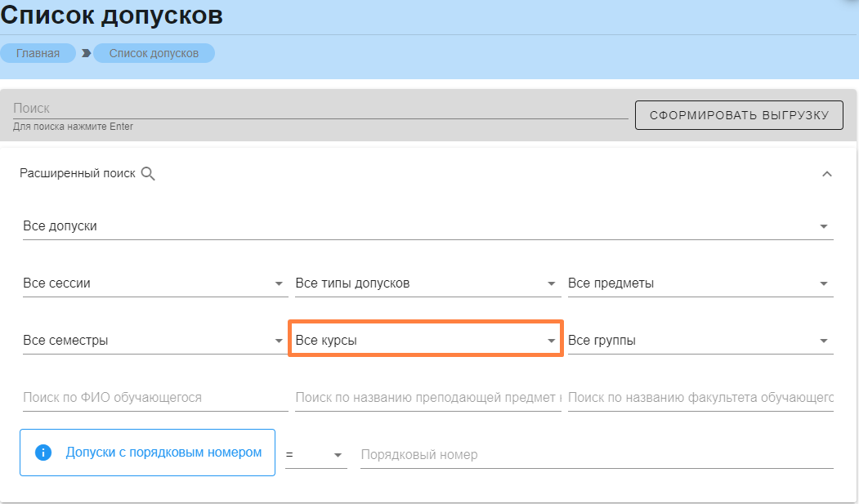Select the Все предметы dropdown

coord(700,283)
